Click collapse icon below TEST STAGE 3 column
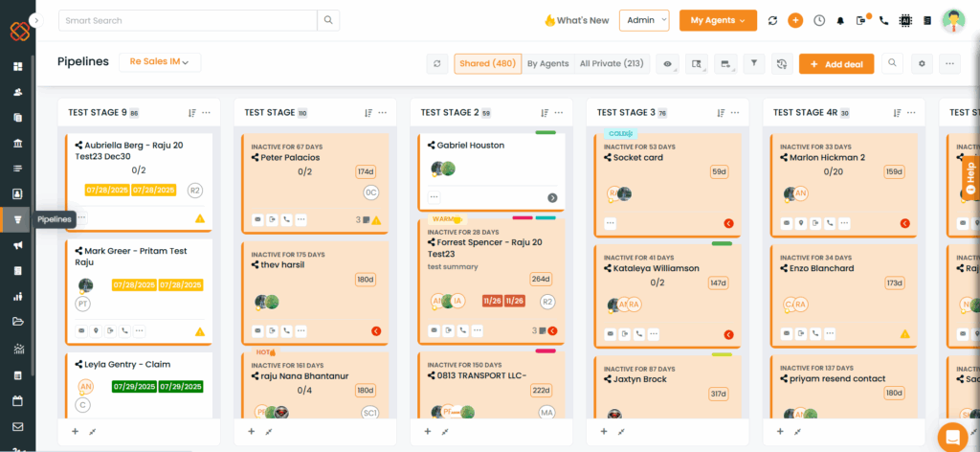 click(621, 431)
